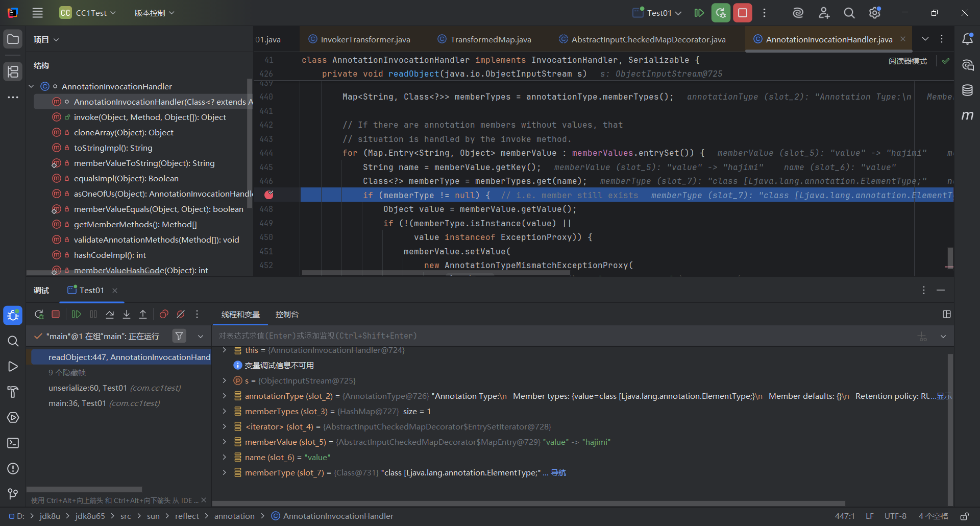
Task: Step over in debug toolbar
Action: point(110,314)
